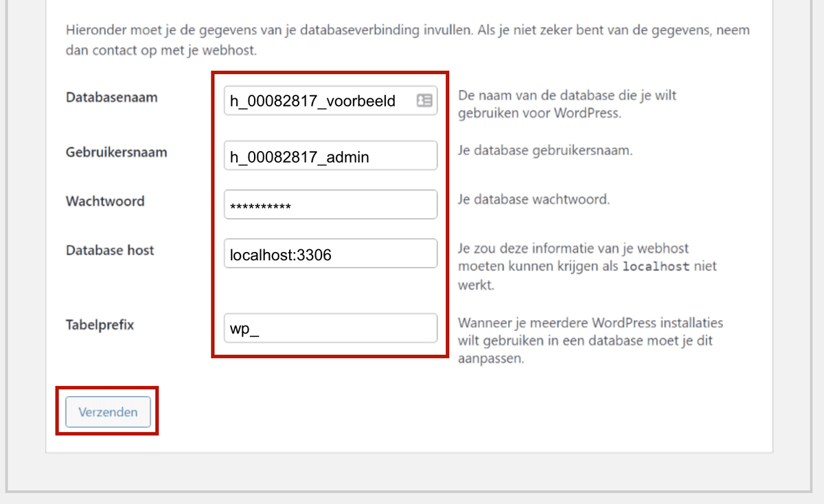Click the Database host label
The width and height of the screenshot is (824, 504).
click(x=110, y=250)
